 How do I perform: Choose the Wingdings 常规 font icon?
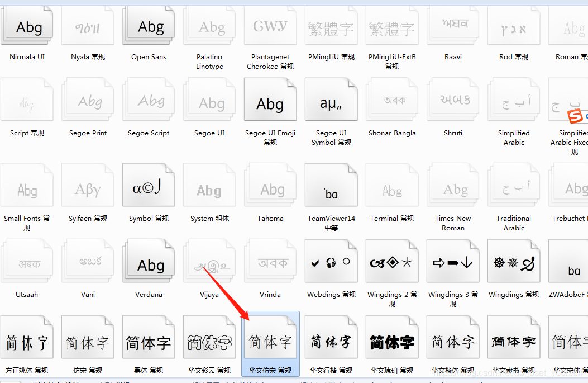pyautogui.click(x=514, y=261)
